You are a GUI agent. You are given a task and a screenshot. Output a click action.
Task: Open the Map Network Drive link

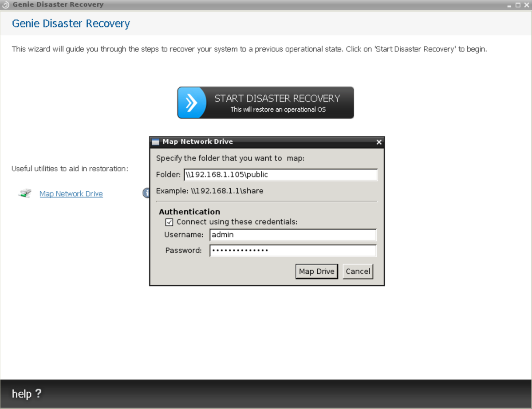coord(71,194)
